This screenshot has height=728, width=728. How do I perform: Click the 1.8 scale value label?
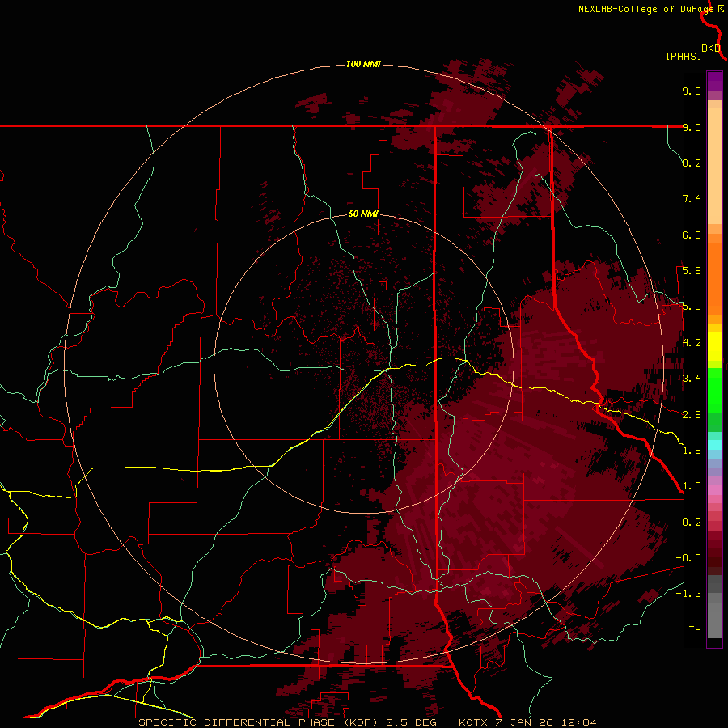pos(692,451)
